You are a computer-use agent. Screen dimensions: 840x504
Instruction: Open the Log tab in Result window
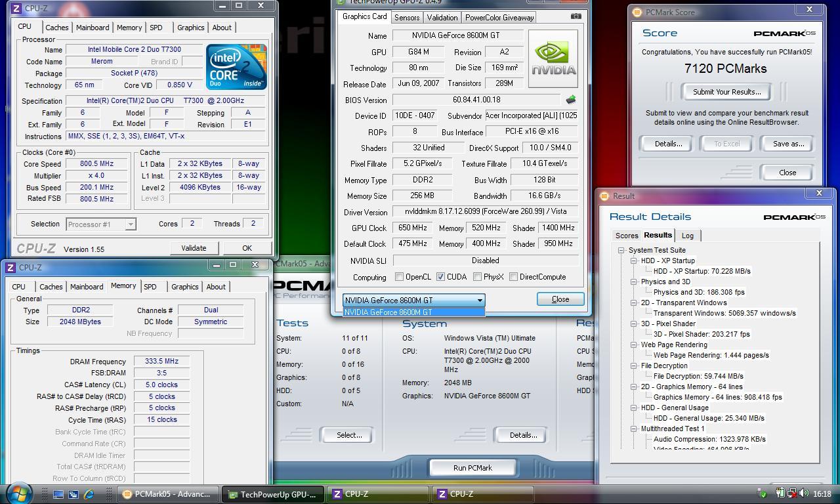[688, 236]
